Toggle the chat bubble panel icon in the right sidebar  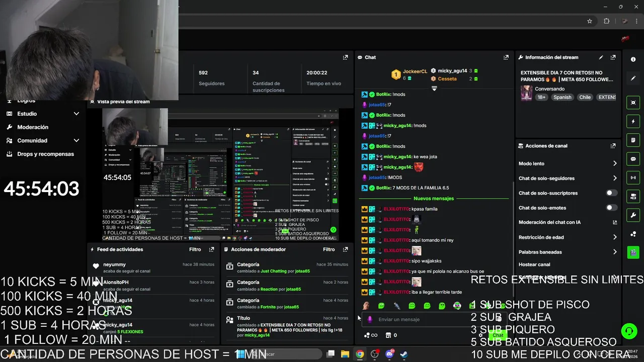click(x=633, y=159)
